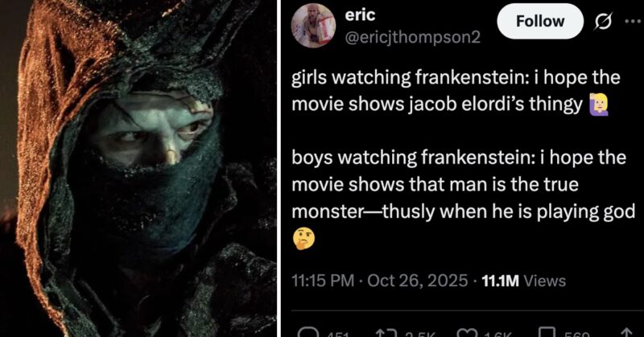Click the display name eric
This screenshot has width=644, height=337.
tap(360, 14)
